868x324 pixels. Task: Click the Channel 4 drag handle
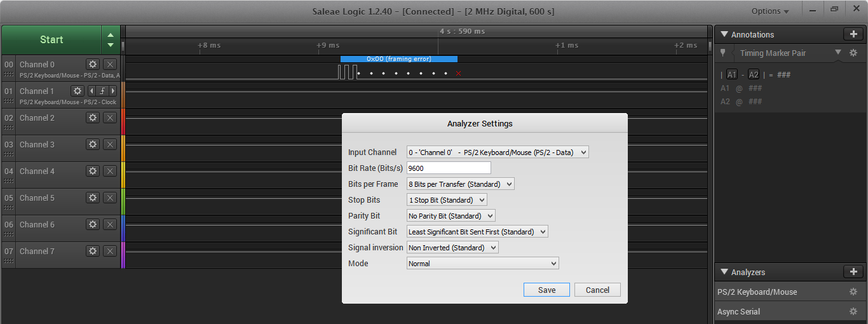(9, 181)
